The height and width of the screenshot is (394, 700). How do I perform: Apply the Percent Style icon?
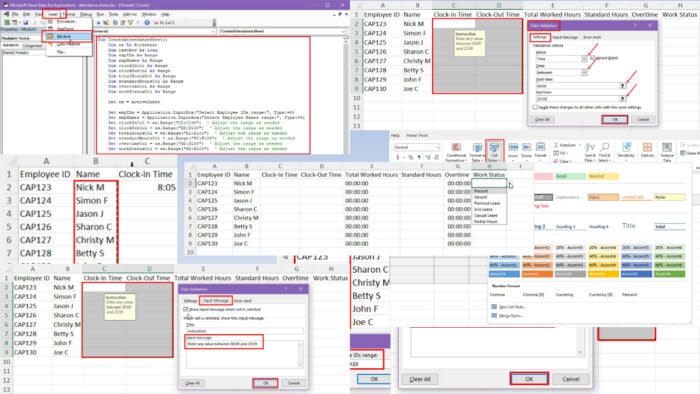pos(411,158)
